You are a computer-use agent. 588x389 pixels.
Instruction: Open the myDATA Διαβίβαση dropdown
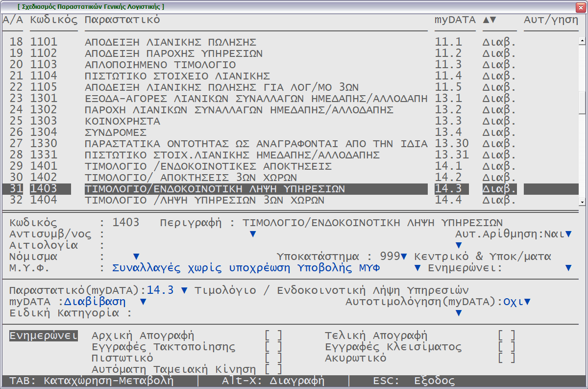[x=143, y=302]
